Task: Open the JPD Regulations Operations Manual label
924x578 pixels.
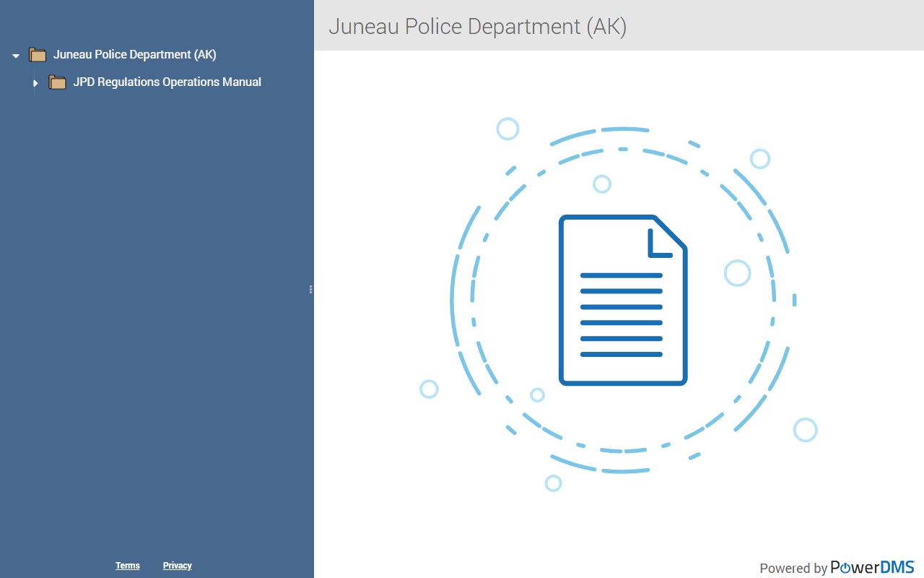Action: [x=167, y=82]
